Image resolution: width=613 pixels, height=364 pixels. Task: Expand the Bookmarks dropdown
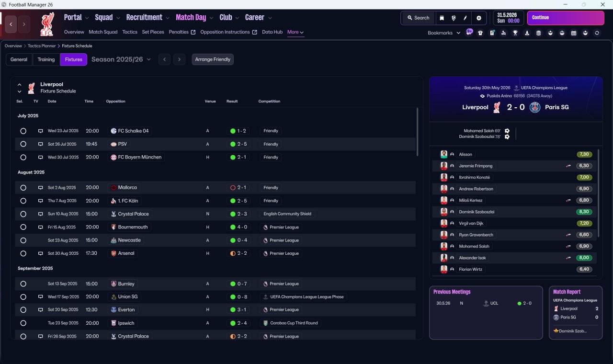(444, 33)
